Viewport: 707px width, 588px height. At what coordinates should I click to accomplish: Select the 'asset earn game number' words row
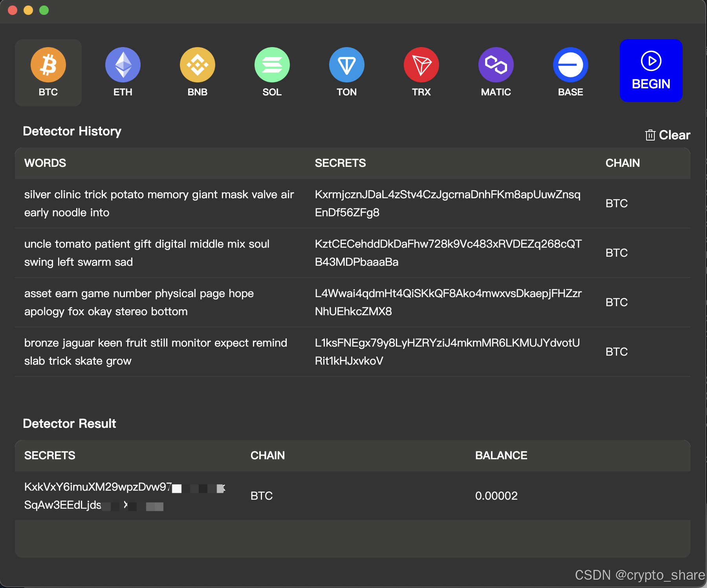click(x=139, y=302)
